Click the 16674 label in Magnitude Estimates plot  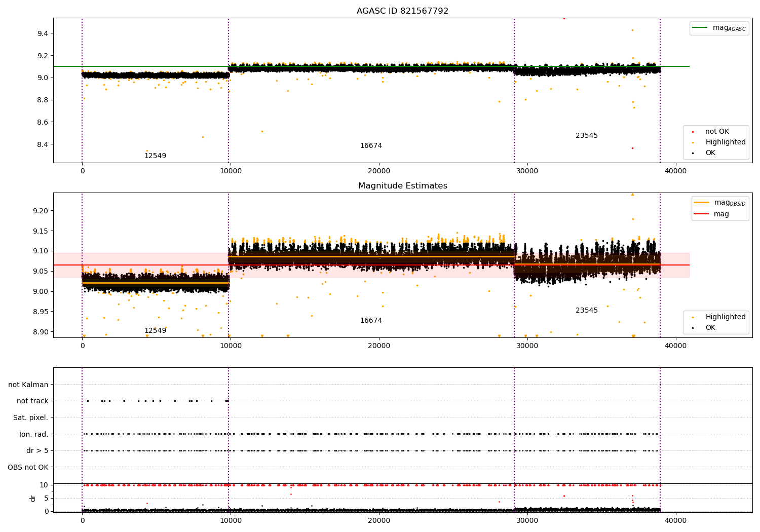tap(371, 321)
